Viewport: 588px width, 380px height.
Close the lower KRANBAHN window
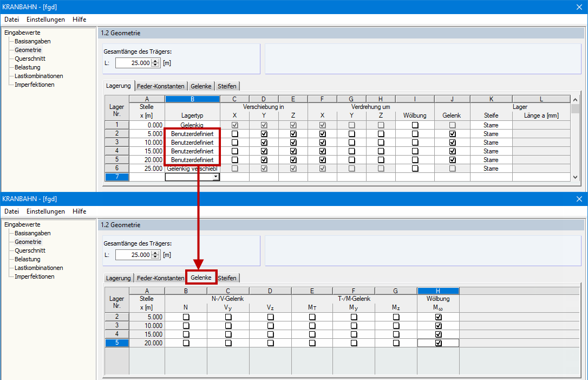579,199
